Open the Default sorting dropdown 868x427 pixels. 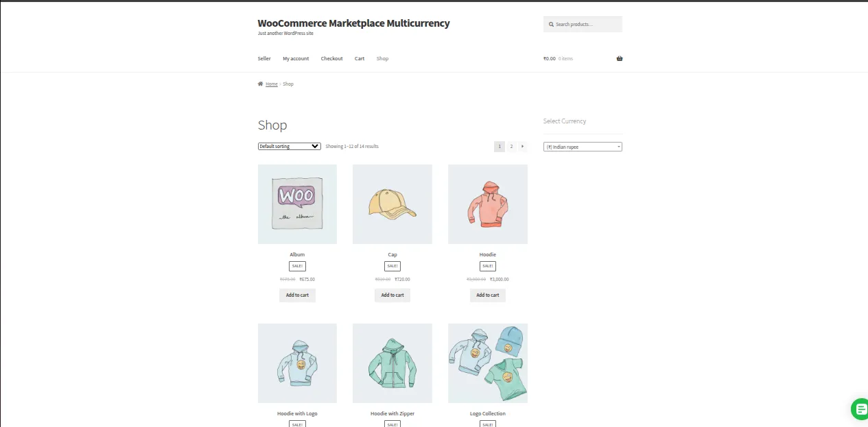pos(289,146)
